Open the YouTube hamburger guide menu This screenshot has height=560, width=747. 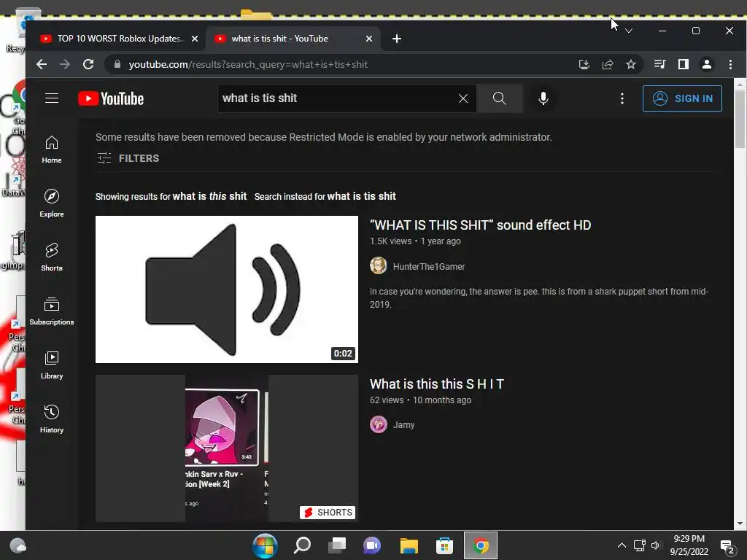coord(52,98)
